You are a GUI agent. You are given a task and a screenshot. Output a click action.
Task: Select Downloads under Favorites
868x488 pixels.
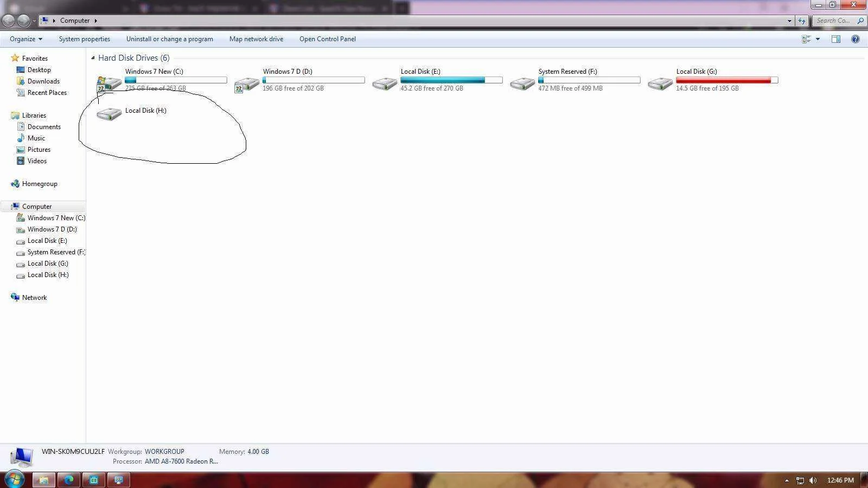point(43,81)
